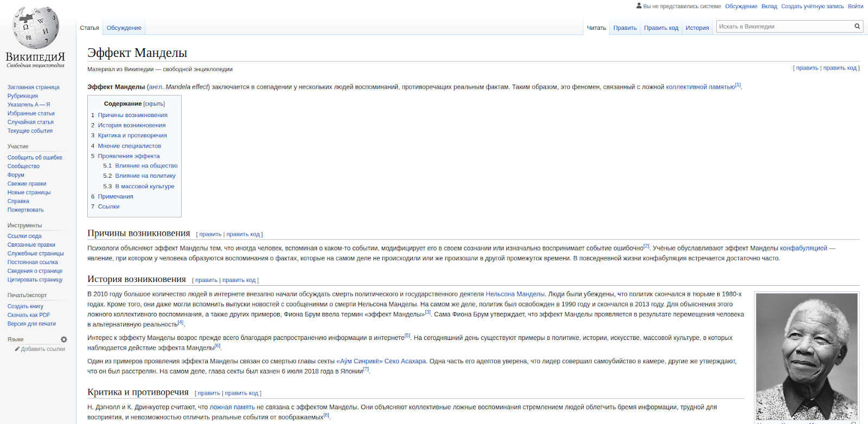Viewport: 868px width, 424px height.
Task: Open Служебные страницы link
Action: click(35, 253)
